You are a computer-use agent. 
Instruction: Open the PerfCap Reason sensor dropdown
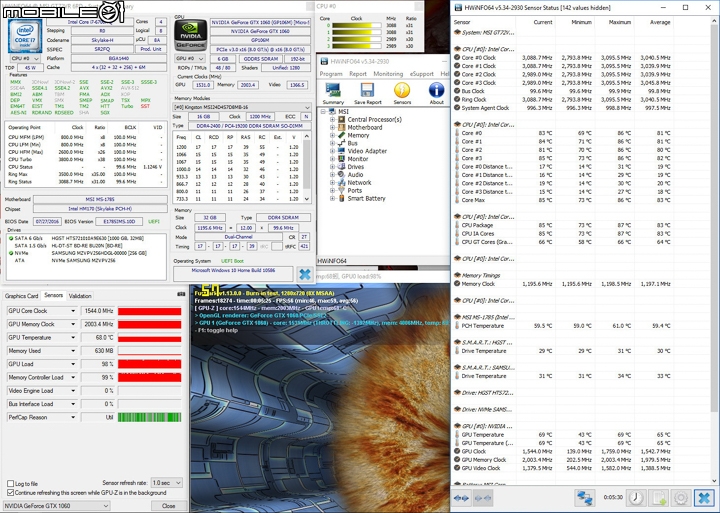(73, 417)
